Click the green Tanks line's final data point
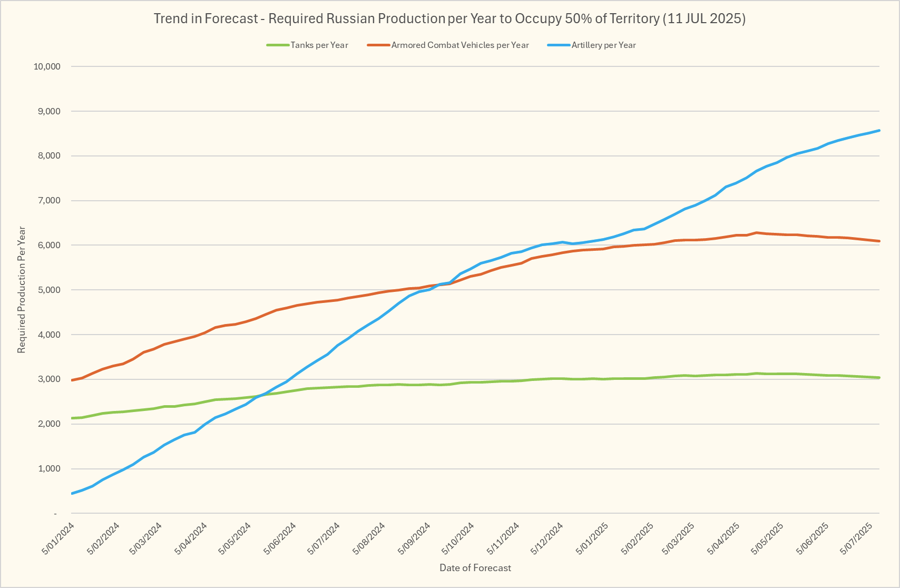900x588 pixels. click(x=879, y=378)
